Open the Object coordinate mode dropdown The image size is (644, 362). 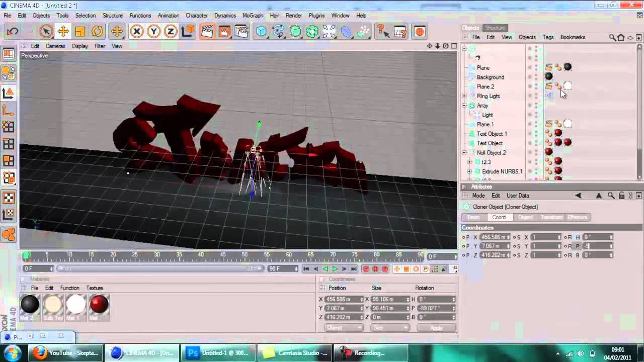point(344,328)
